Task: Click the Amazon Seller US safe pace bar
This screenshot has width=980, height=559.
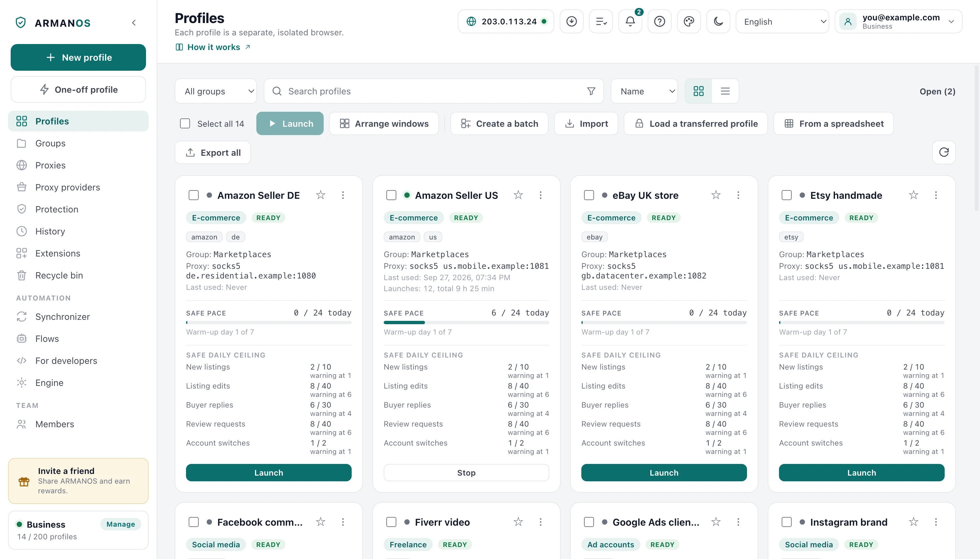Action: tap(466, 323)
